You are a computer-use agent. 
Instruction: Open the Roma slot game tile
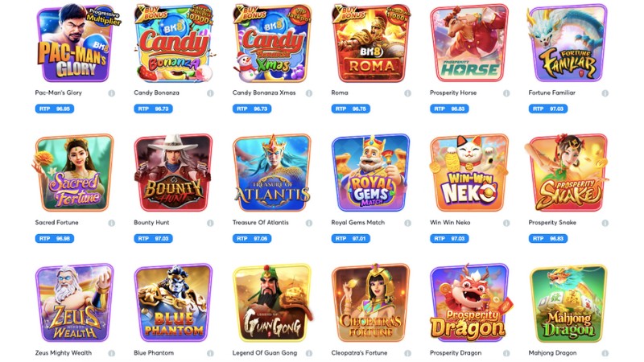pyautogui.click(x=370, y=43)
